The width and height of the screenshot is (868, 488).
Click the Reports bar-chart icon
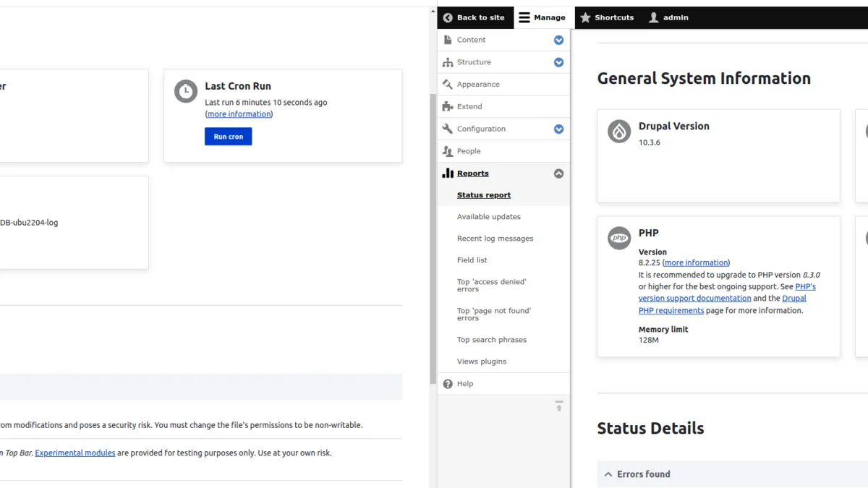[x=447, y=173]
